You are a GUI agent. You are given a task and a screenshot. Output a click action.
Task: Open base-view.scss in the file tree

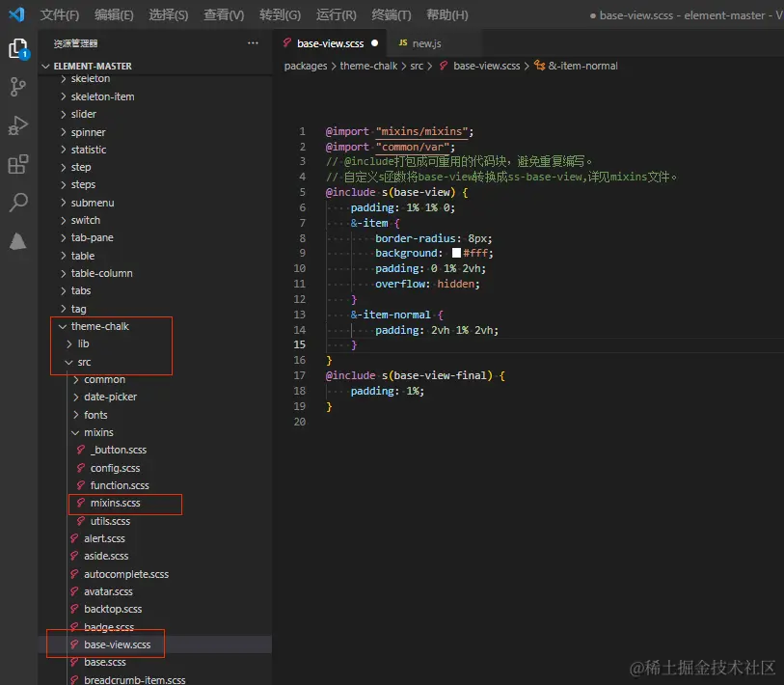[117, 644]
